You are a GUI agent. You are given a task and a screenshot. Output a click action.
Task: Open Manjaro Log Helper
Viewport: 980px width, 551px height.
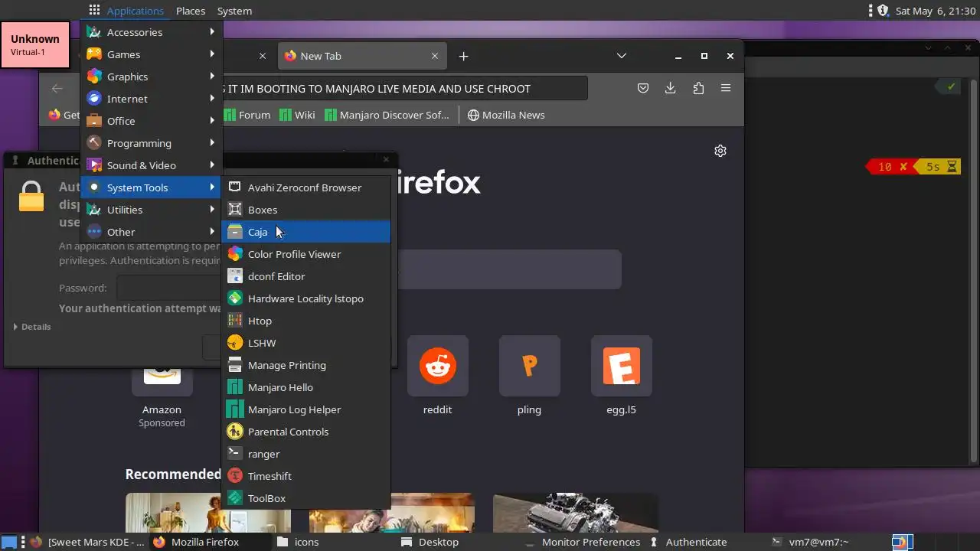click(x=305, y=409)
